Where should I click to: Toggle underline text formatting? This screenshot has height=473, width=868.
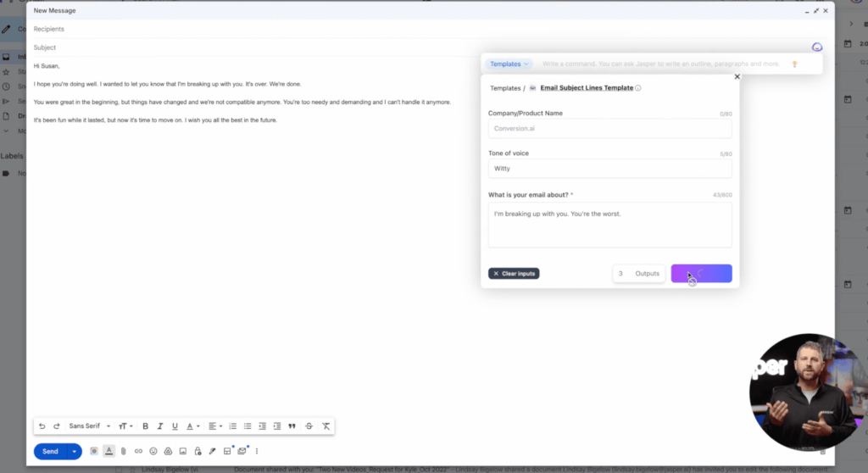pyautogui.click(x=175, y=426)
